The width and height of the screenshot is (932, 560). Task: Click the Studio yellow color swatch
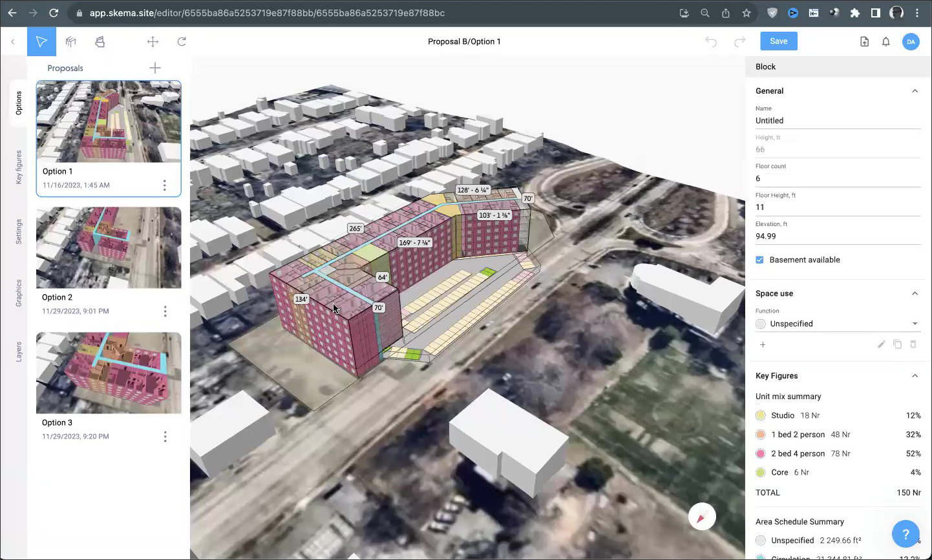pos(761,415)
